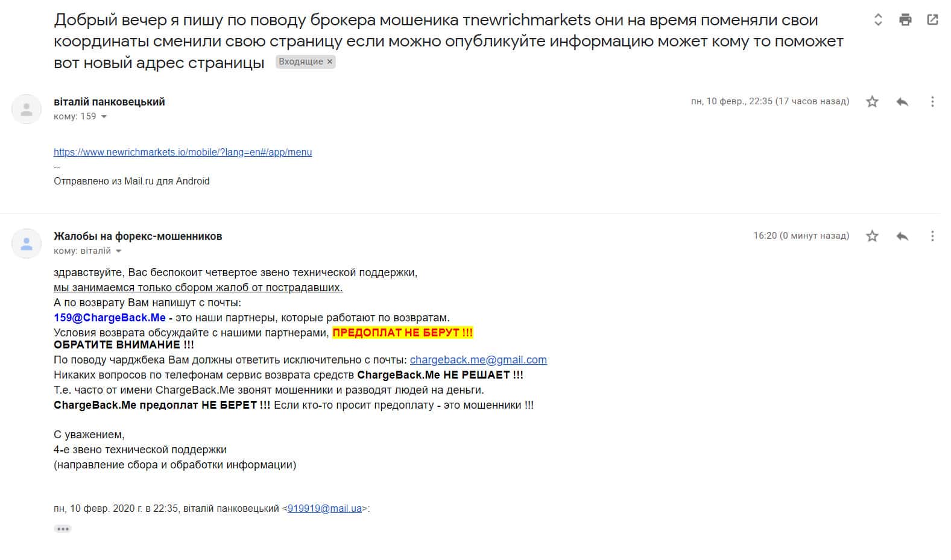Click Жалобы на форекс-мошенников sender avatar
Viewport: 951px width, 560px height.
[x=27, y=244]
